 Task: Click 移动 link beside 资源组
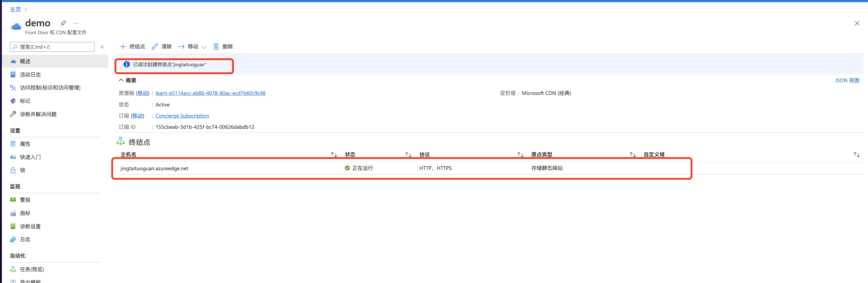click(x=143, y=93)
